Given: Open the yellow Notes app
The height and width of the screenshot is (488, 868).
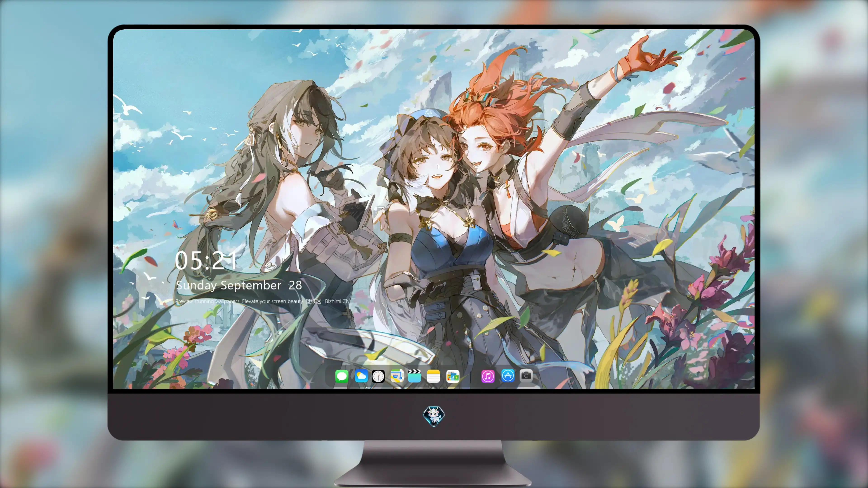Looking at the screenshot, I should pos(433,376).
